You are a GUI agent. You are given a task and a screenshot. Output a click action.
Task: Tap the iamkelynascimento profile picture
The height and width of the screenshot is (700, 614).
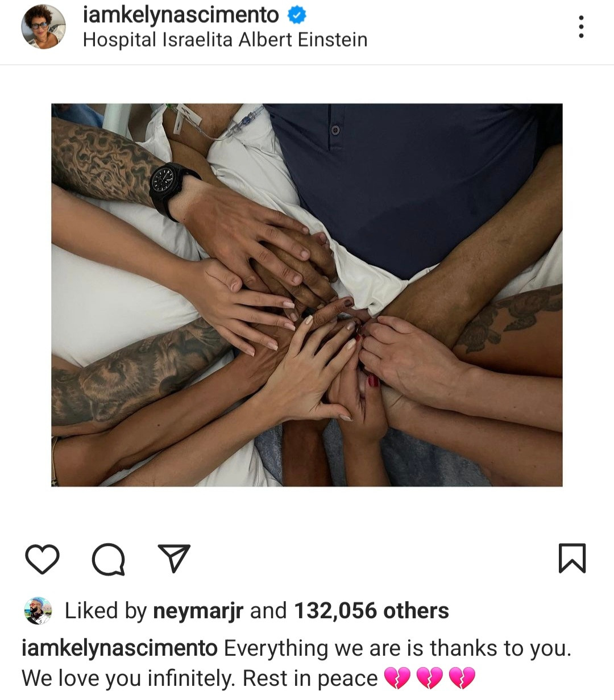pyautogui.click(x=43, y=27)
